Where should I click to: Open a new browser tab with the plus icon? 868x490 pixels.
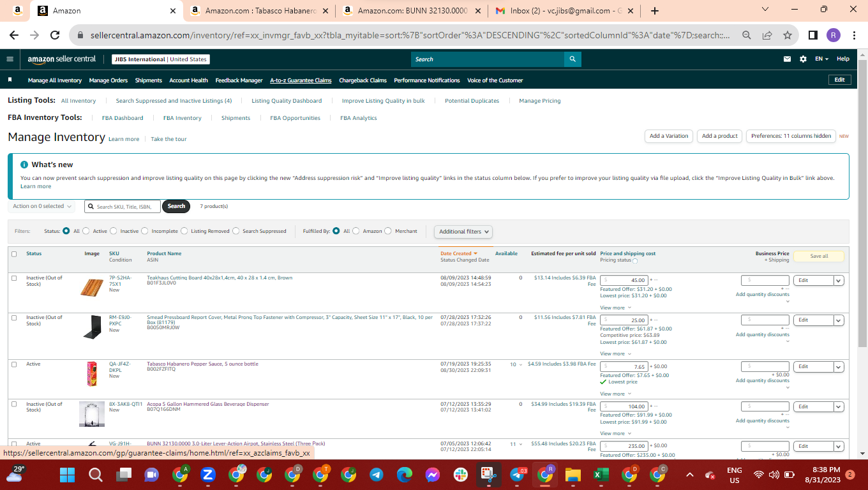coord(655,11)
